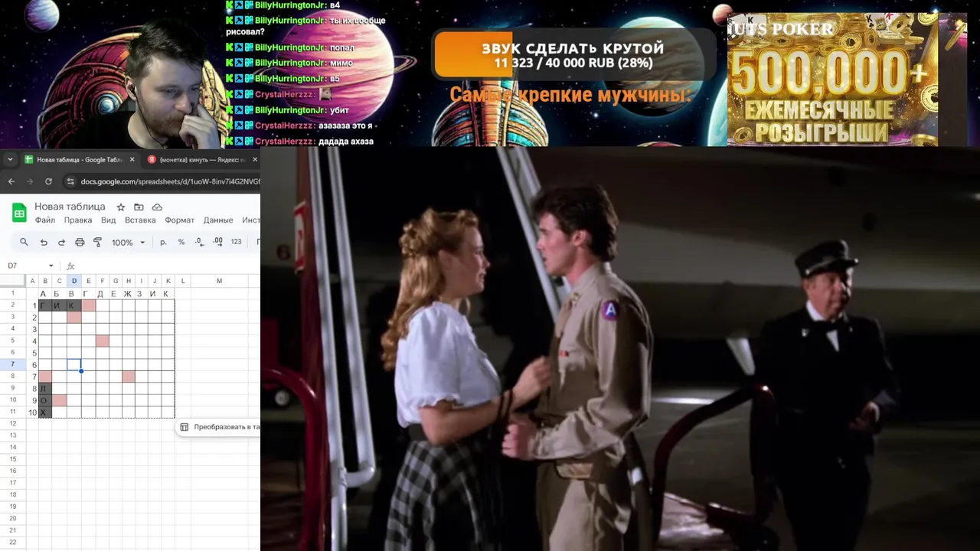
Task: Click the donation goal progress bar
Action: click(x=574, y=55)
